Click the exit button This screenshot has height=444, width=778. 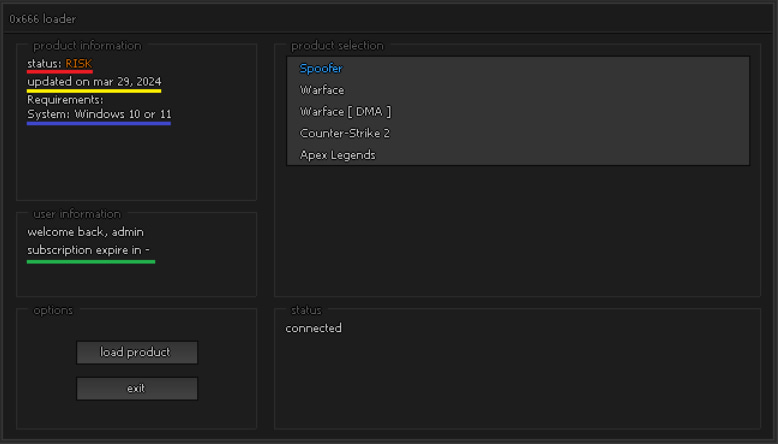pyautogui.click(x=137, y=388)
